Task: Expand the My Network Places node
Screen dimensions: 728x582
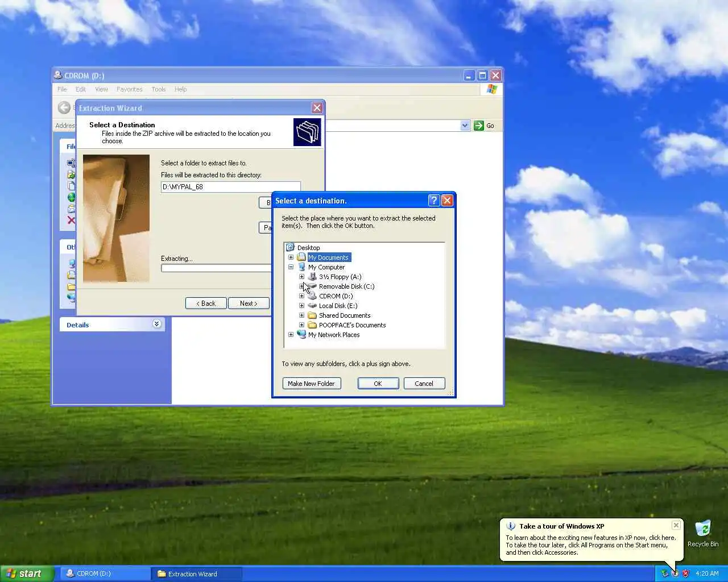Action: tap(291, 334)
